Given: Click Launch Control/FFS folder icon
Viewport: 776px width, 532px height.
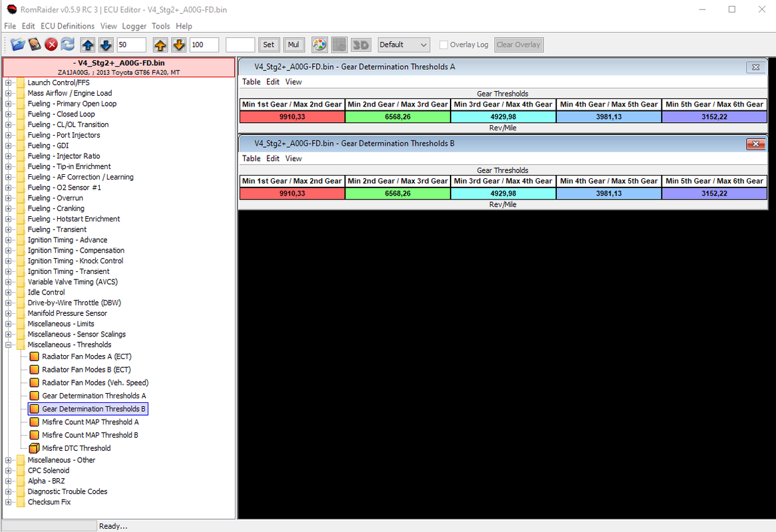Looking at the screenshot, I should pos(21,82).
